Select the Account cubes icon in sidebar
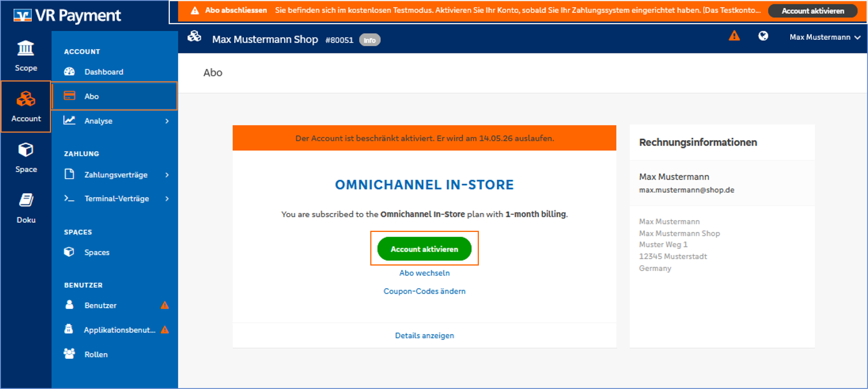Viewport: 868px width, 389px height. (26, 99)
